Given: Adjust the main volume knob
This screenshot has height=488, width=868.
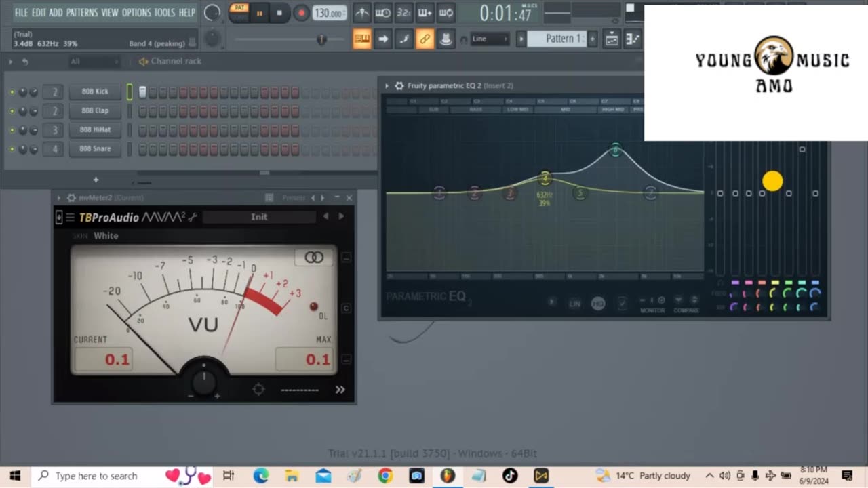Looking at the screenshot, I should point(212,12).
